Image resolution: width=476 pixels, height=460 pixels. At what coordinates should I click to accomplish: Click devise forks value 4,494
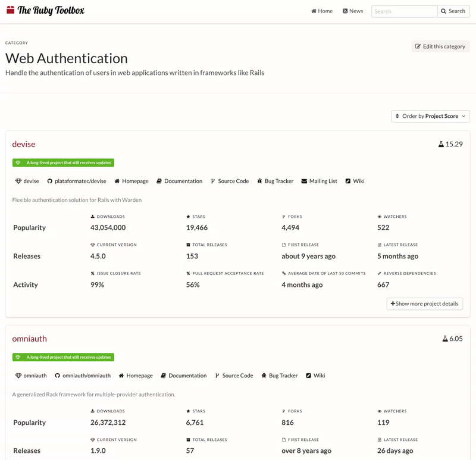click(x=290, y=228)
